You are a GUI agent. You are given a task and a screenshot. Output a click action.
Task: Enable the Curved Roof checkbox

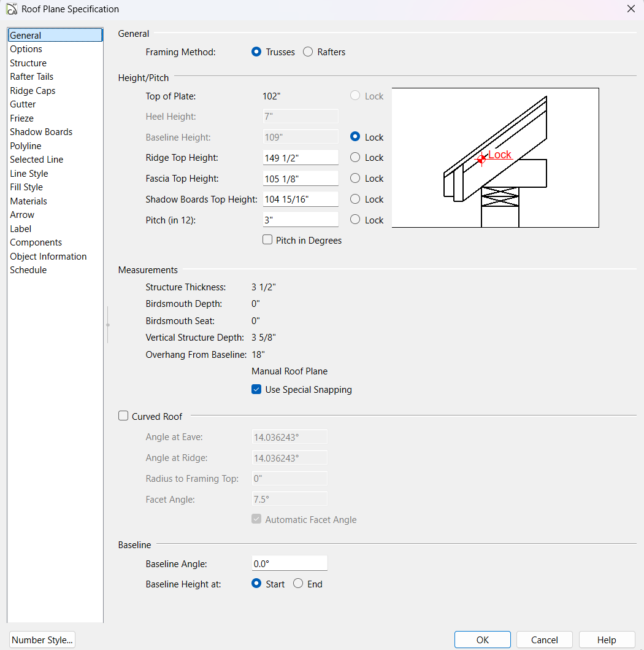point(123,416)
